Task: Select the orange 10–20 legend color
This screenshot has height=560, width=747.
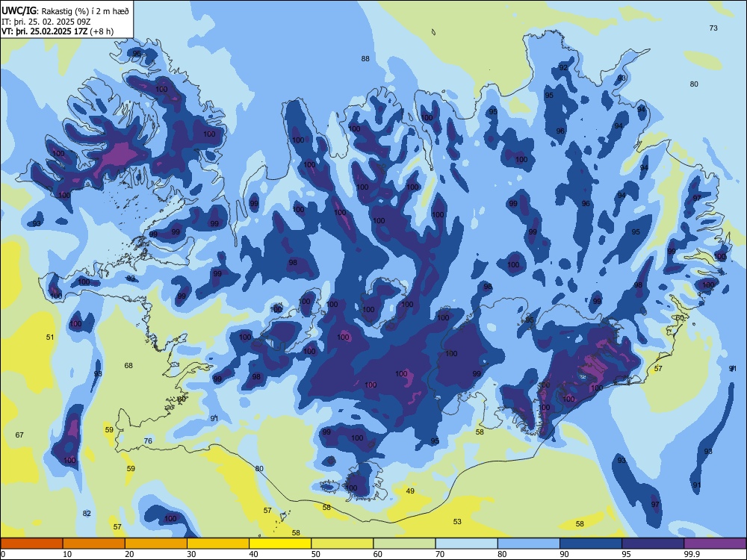Action: [94, 544]
